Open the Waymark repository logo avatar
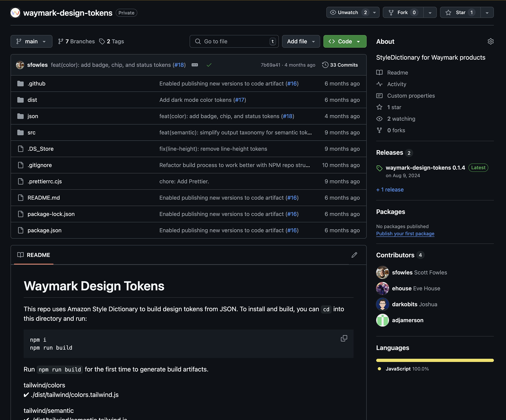 click(x=15, y=13)
